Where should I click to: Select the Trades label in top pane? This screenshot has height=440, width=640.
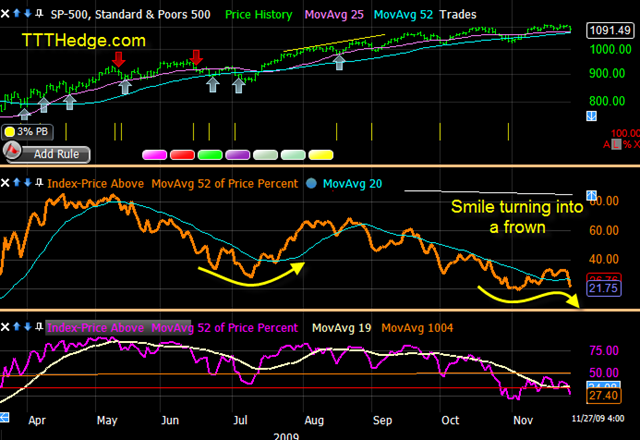pyautogui.click(x=458, y=15)
